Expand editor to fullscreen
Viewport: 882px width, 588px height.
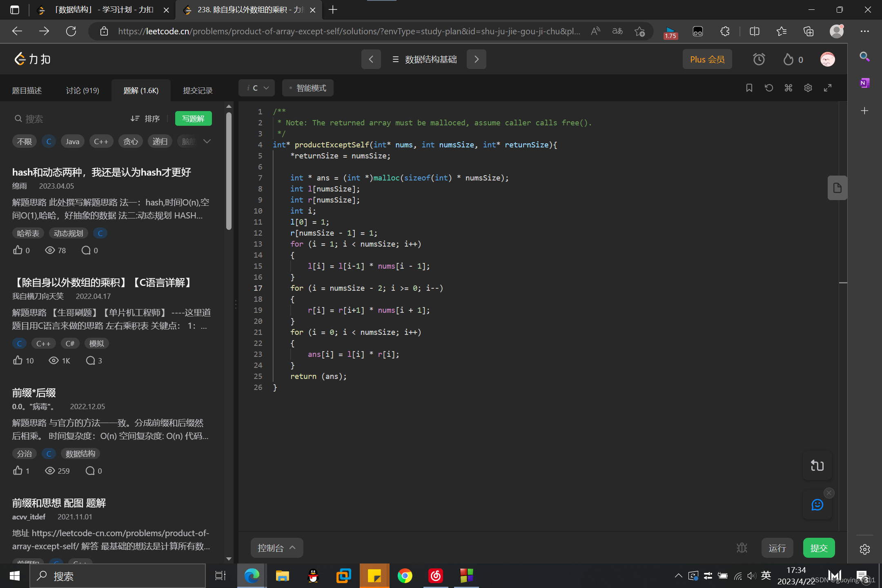point(827,88)
